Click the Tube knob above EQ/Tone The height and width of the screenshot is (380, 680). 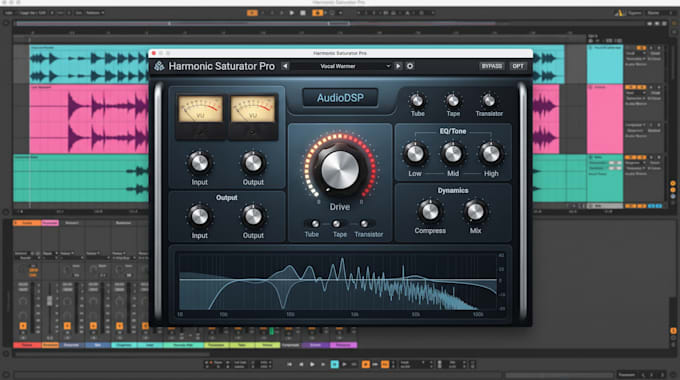(x=417, y=101)
